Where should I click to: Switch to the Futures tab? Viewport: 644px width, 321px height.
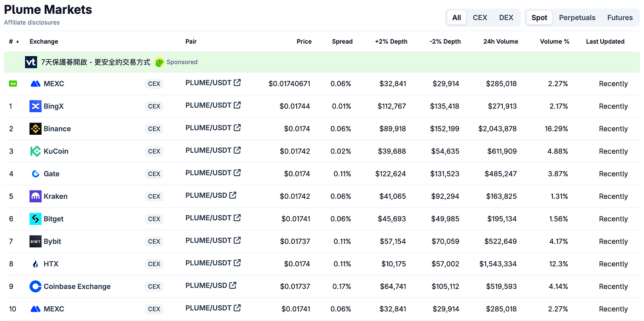coord(620,17)
